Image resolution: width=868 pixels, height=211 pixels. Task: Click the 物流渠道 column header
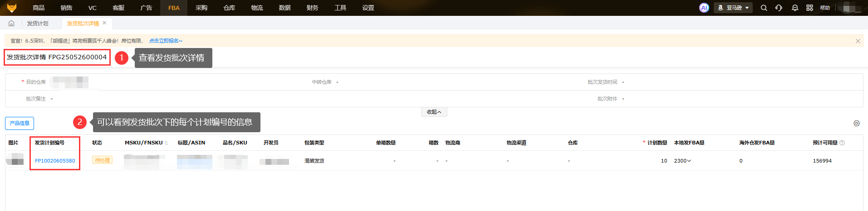pyautogui.click(x=516, y=143)
